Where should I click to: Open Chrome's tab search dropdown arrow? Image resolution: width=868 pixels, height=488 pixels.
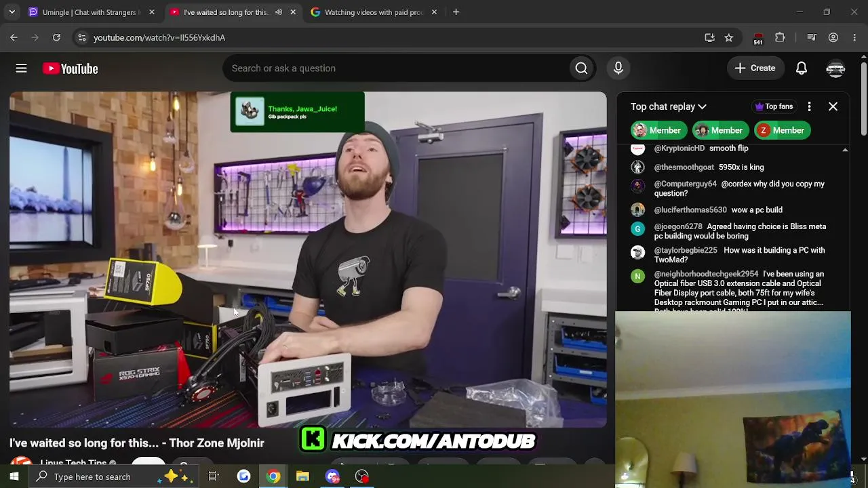12,12
